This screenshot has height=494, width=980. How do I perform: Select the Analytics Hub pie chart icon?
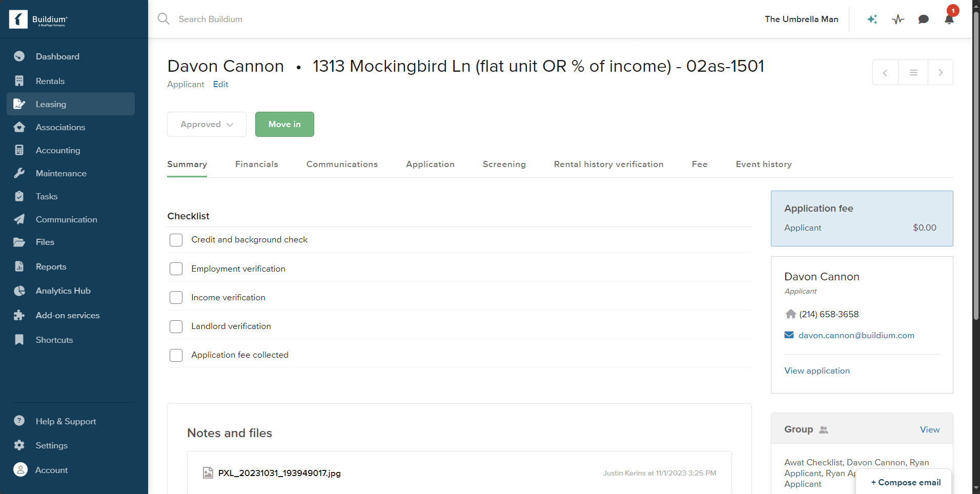point(19,291)
